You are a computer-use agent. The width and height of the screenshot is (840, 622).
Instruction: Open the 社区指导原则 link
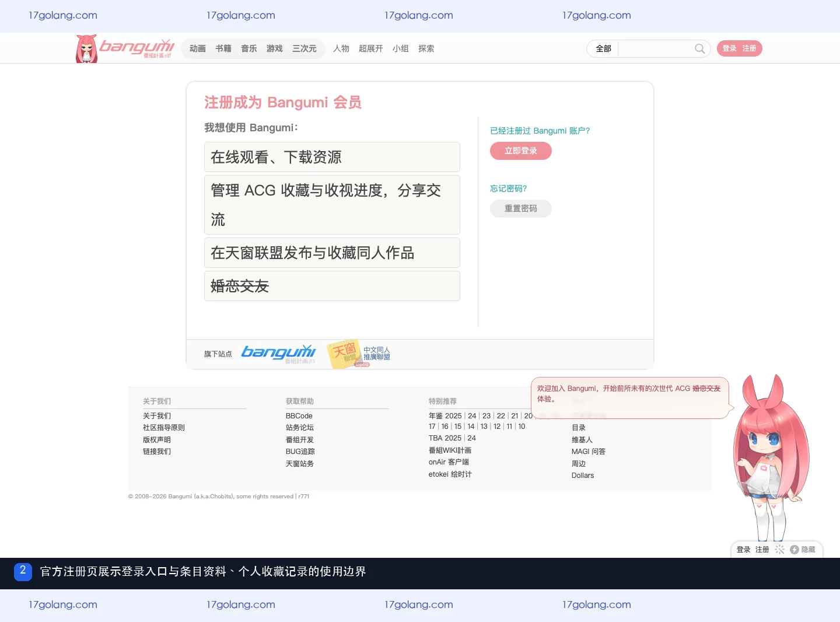coord(164,428)
